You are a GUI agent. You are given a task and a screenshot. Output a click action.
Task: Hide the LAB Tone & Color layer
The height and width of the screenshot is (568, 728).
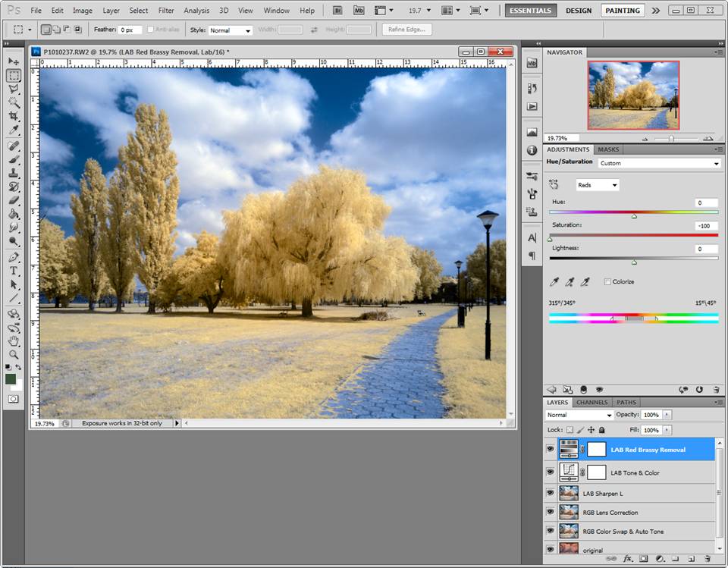point(551,472)
